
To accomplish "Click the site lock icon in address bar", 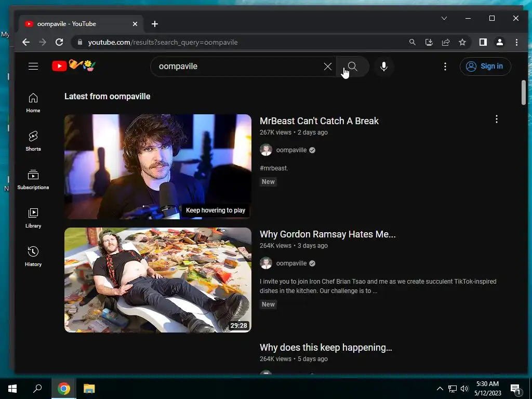I will (80, 42).
